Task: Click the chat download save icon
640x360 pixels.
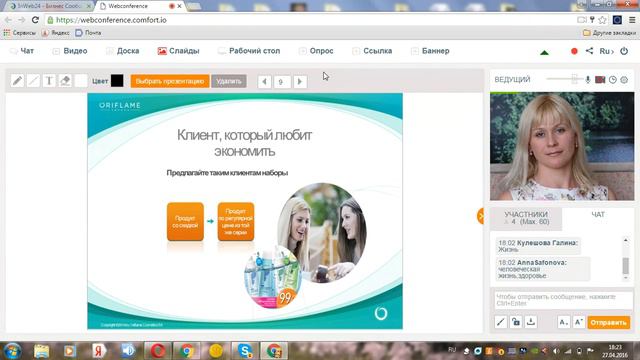Action: click(531, 322)
